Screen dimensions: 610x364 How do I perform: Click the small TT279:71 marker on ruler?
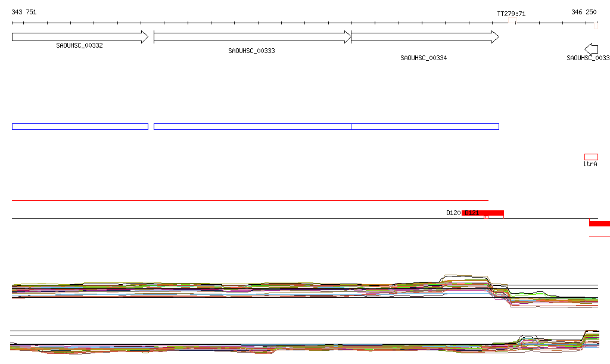(515, 23)
